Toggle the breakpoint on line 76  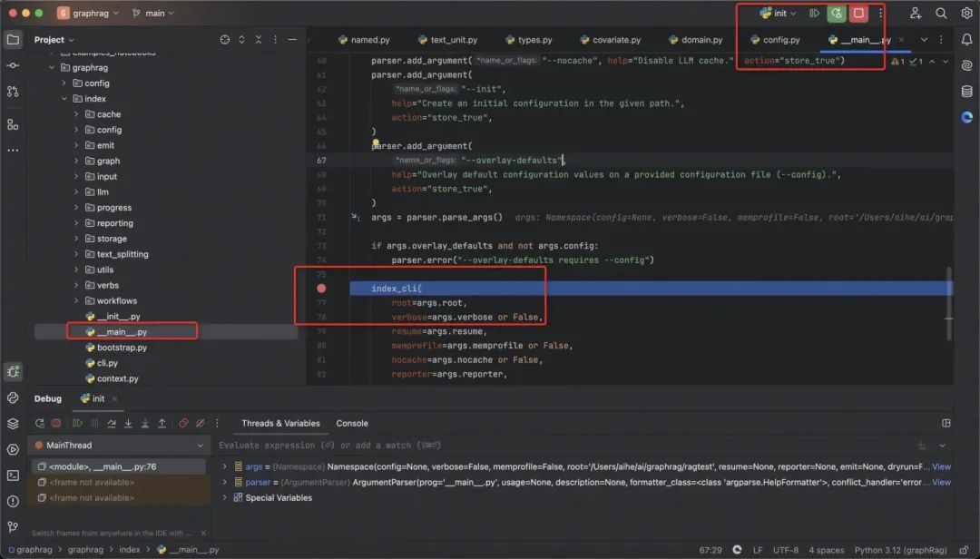click(x=321, y=289)
